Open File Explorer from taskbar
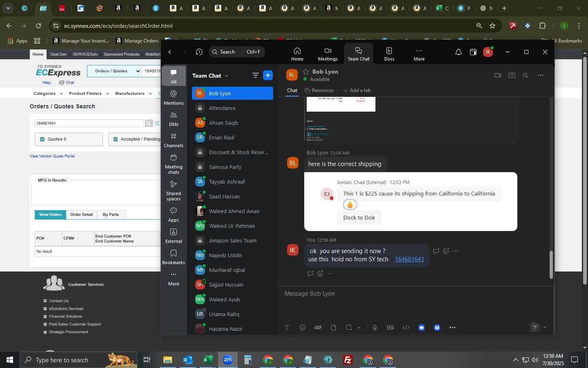Viewport: 588px width, 368px height. click(168, 360)
